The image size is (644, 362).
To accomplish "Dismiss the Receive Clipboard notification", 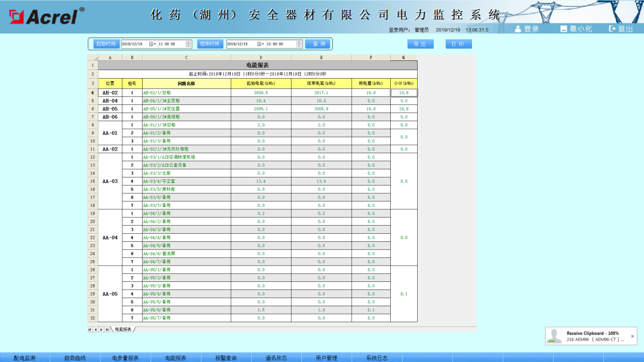I will click(x=632, y=336).
